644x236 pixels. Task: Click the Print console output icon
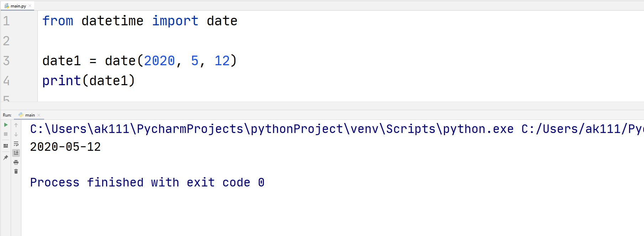[x=16, y=162]
